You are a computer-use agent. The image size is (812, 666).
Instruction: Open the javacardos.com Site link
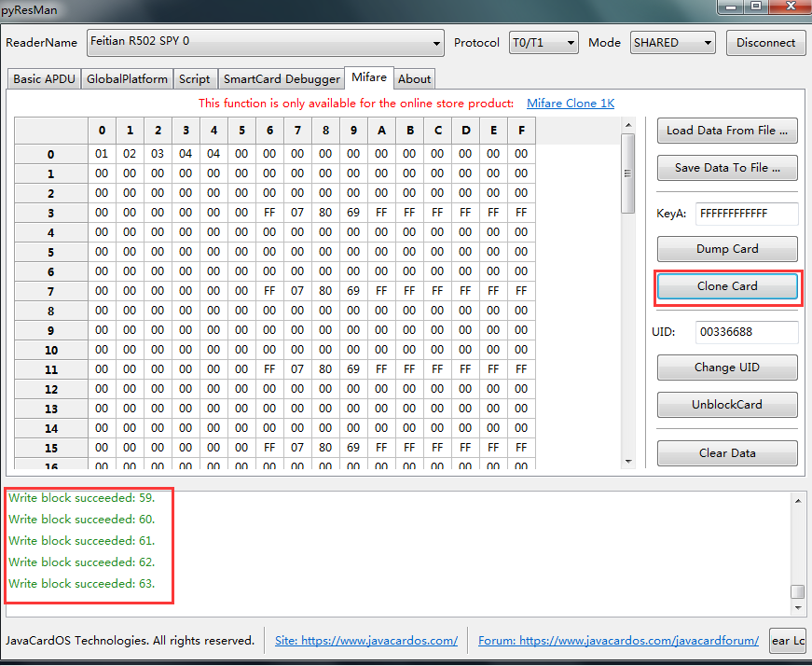[365, 641]
